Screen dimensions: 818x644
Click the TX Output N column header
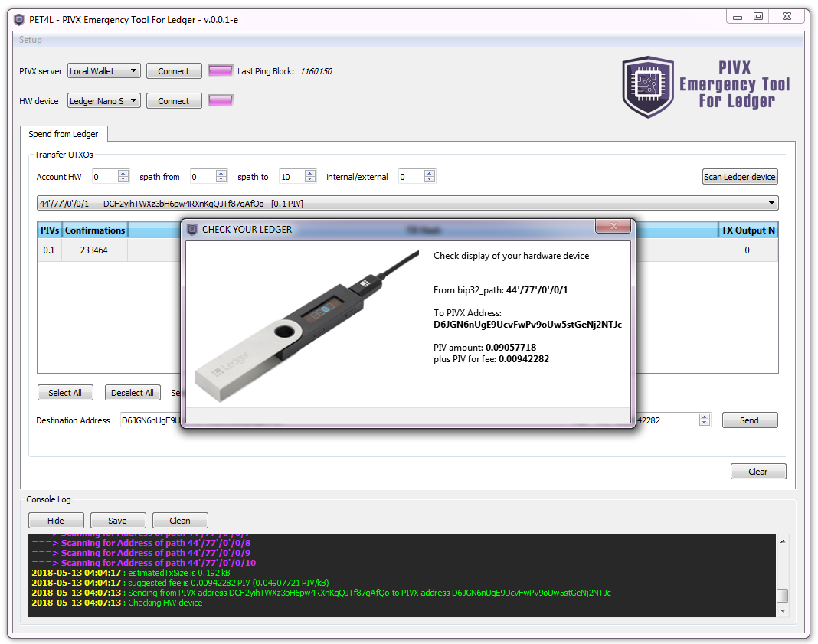coord(748,230)
